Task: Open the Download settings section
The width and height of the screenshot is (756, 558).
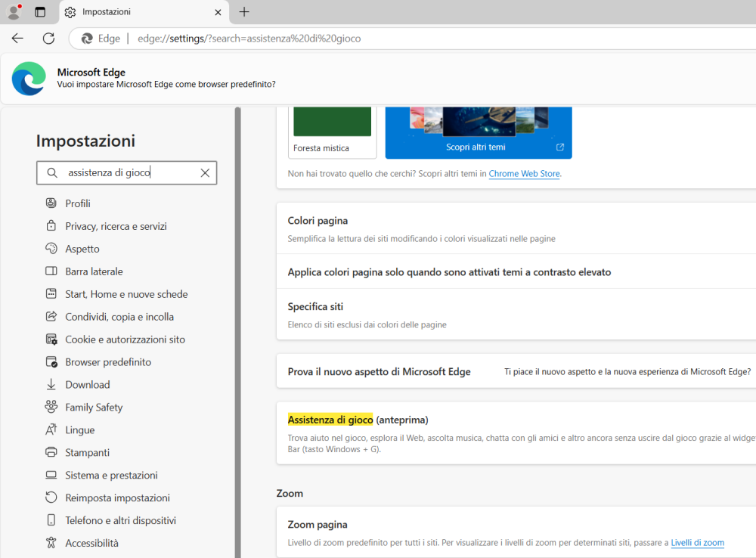Action: click(x=88, y=385)
